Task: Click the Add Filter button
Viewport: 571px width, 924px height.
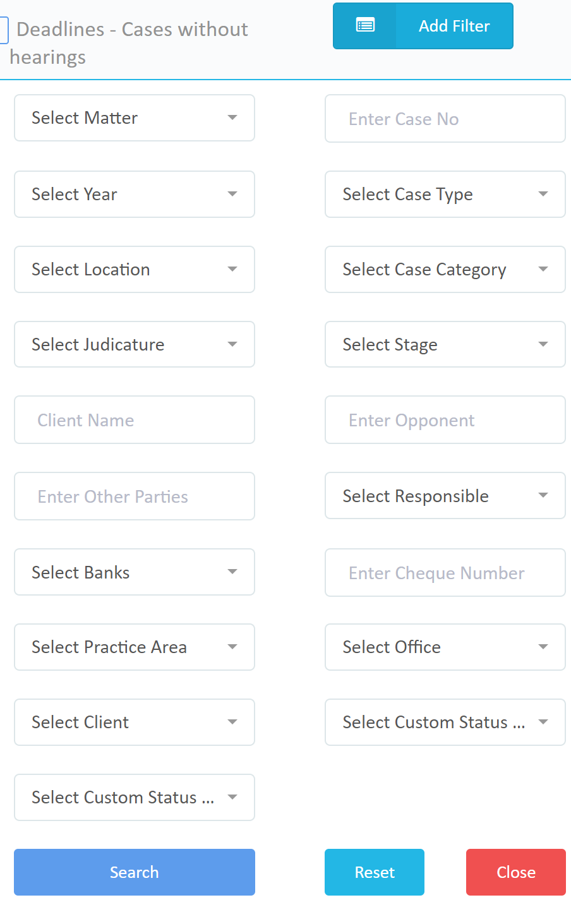Action: pos(454,26)
